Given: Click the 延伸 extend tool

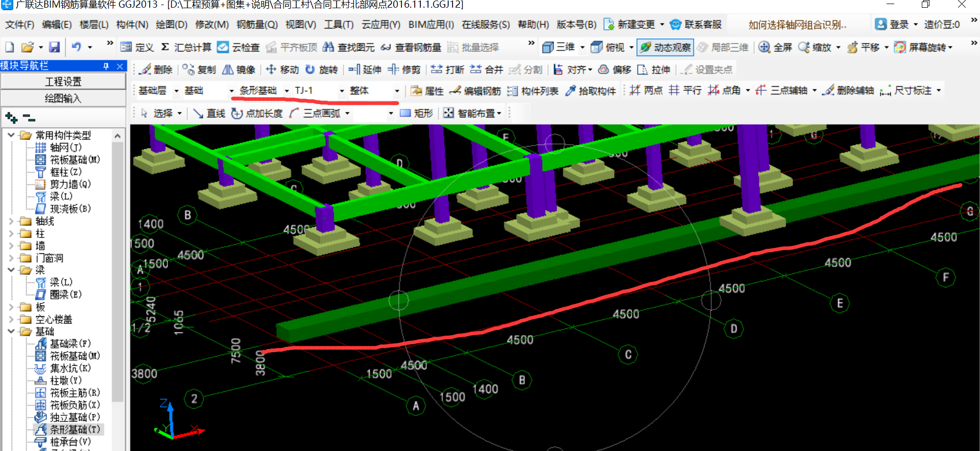Looking at the screenshot, I should point(365,69).
